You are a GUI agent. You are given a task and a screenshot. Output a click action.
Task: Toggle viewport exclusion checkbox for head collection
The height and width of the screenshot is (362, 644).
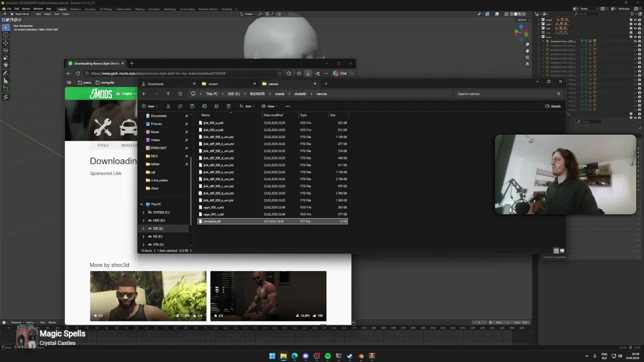(x=631, y=20)
